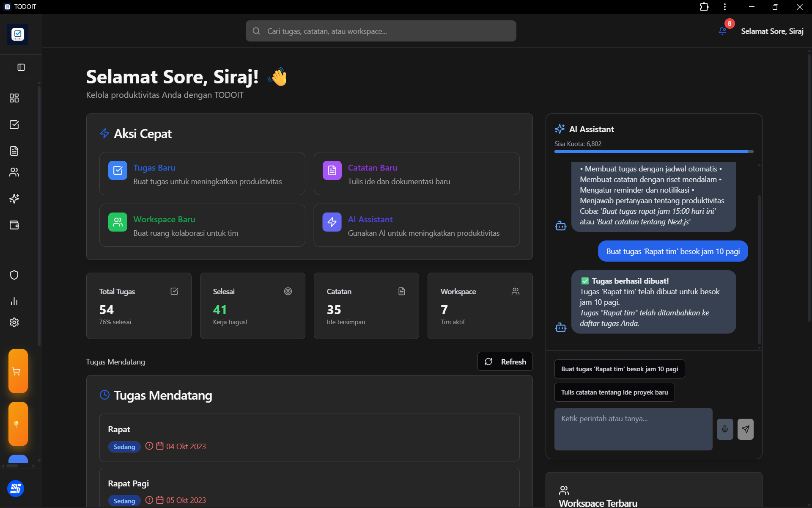Viewport: 812px width, 508px height.
Task: Send a message with the paper plane button
Action: click(x=746, y=429)
